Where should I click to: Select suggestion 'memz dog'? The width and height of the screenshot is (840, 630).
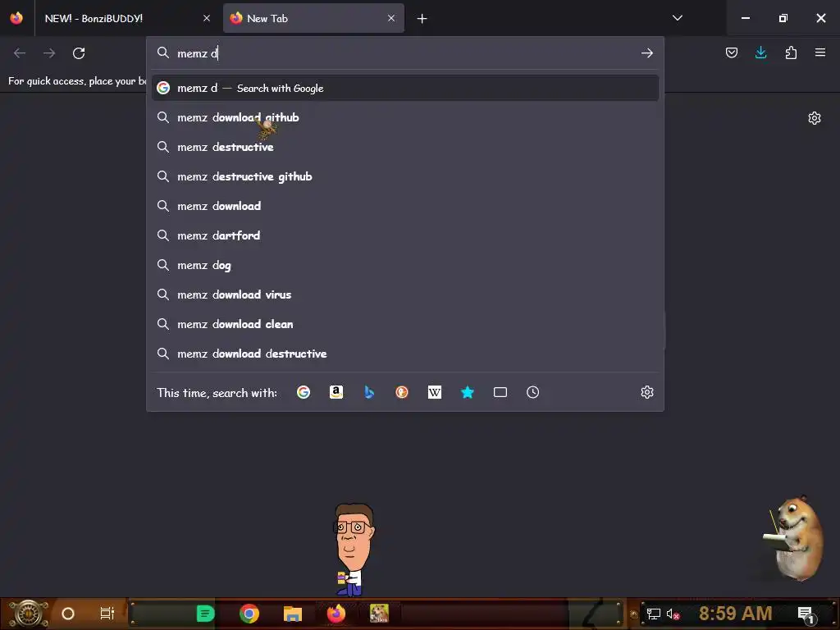405,265
